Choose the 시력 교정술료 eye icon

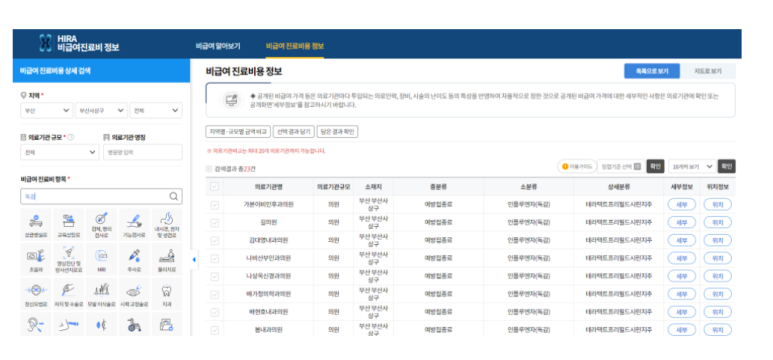[134, 293]
